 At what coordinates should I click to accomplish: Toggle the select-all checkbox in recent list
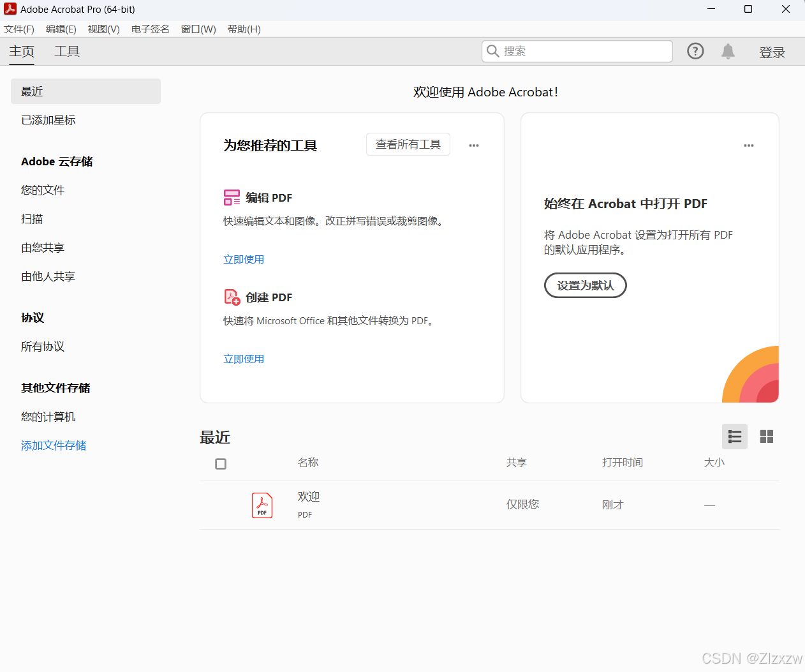coord(221,464)
